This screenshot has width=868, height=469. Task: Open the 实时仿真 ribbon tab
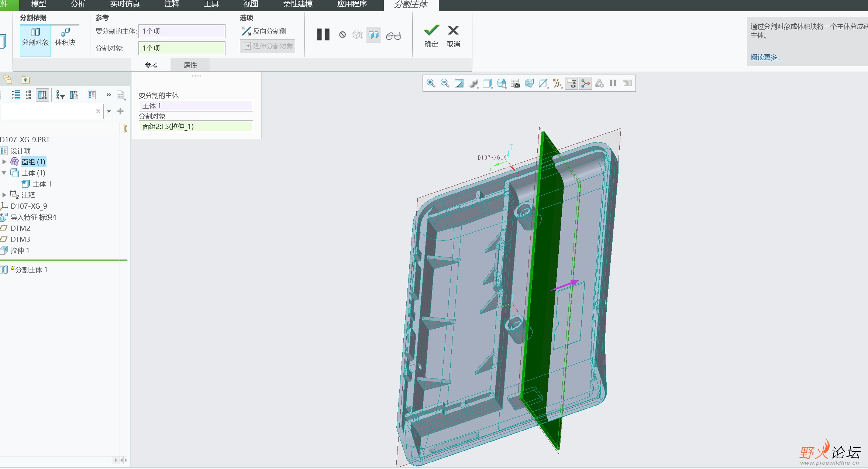[125, 4]
